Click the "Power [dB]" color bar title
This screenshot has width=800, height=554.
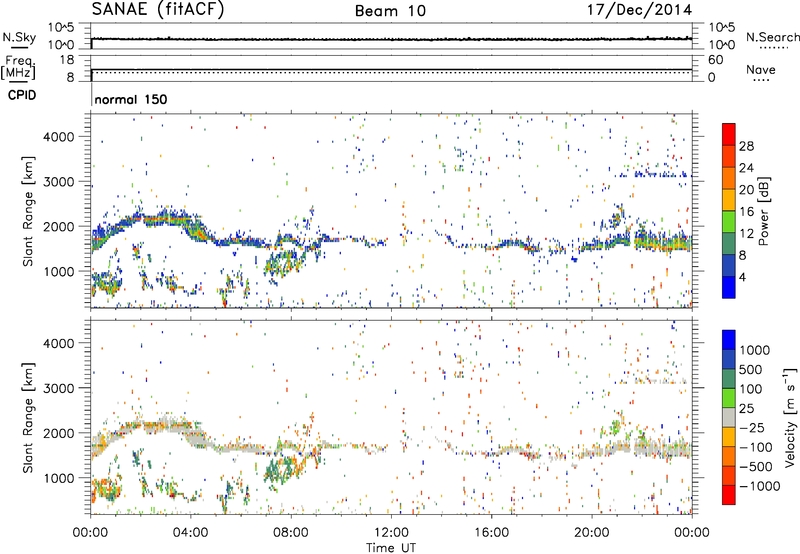(x=764, y=211)
